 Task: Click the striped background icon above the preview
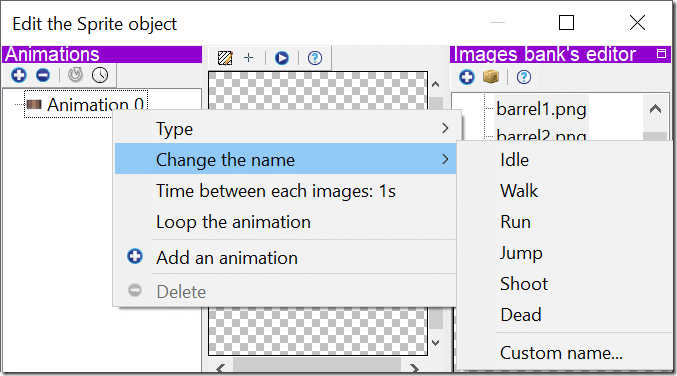pos(225,58)
